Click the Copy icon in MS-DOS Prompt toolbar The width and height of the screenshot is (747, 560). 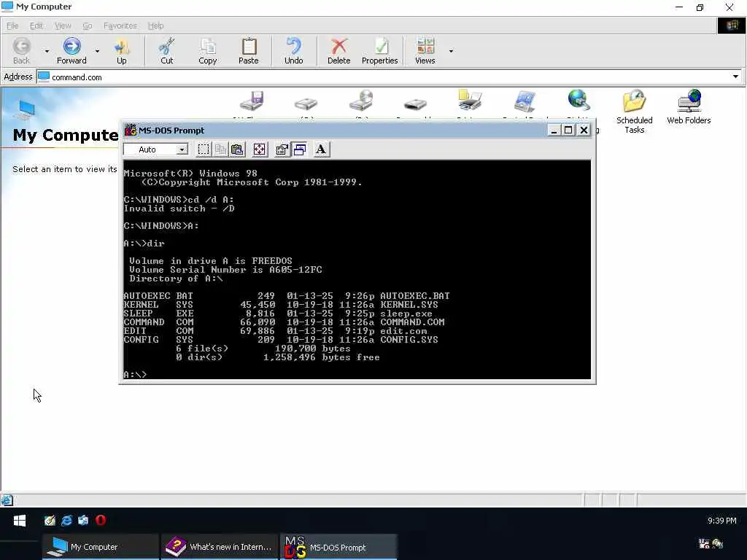pyautogui.click(x=220, y=149)
